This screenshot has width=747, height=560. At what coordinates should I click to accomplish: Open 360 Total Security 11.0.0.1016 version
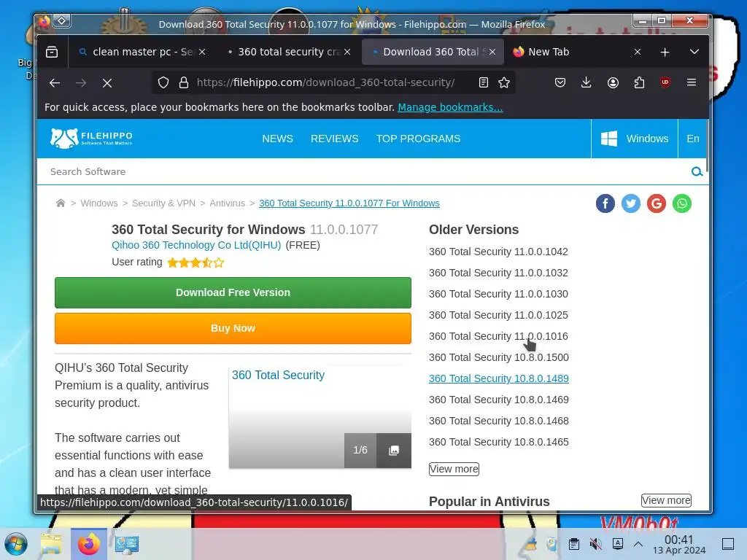[498, 336]
